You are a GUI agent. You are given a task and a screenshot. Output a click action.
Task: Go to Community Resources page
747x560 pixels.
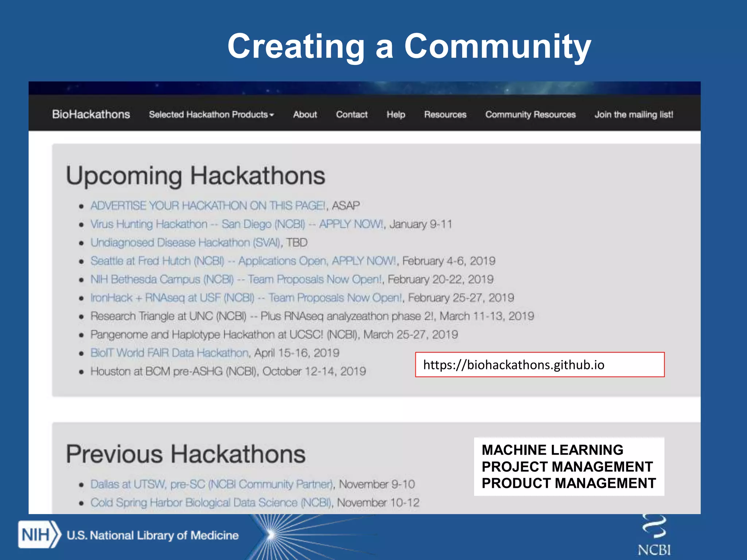(x=530, y=114)
